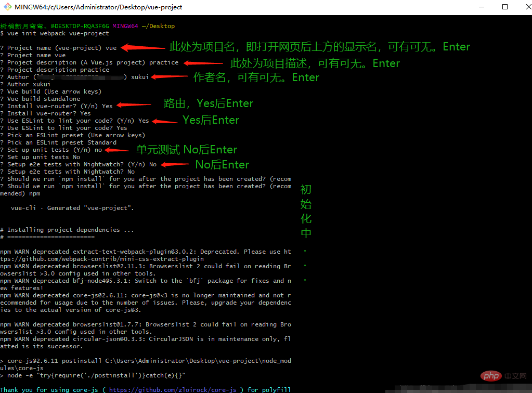The height and width of the screenshot is (393, 532).
Task: Click the browserslist@2.11.3 deprecation warning
Action: pyautogui.click(x=146, y=270)
